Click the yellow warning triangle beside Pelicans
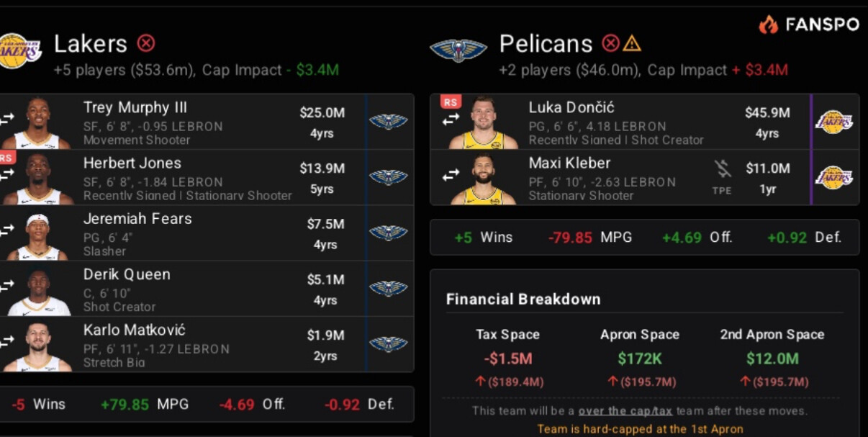868x437 pixels. pyautogui.click(x=631, y=44)
